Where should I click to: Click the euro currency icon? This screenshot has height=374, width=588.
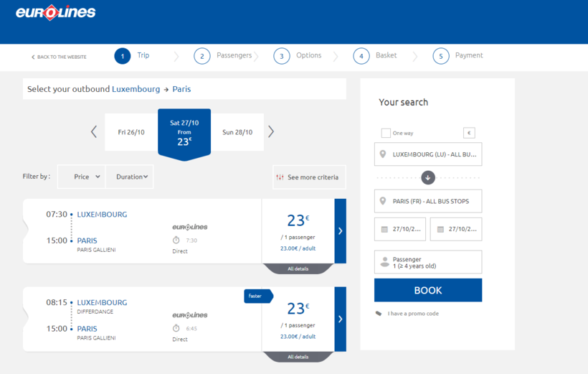[469, 133]
